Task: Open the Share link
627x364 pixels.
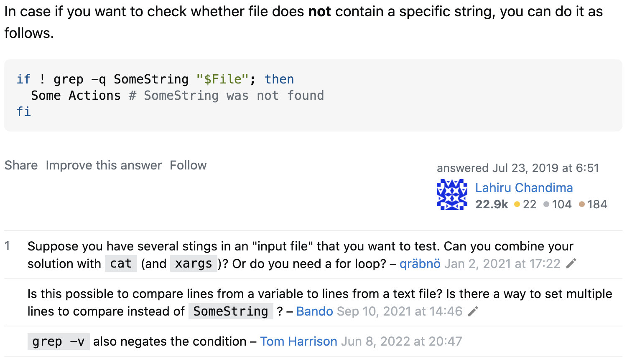Action: pyautogui.click(x=21, y=165)
